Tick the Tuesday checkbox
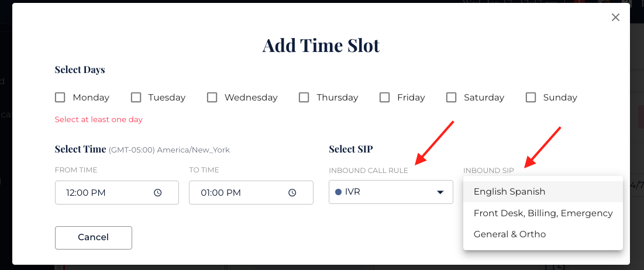This screenshot has width=644, height=270. pyautogui.click(x=136, y=98)
